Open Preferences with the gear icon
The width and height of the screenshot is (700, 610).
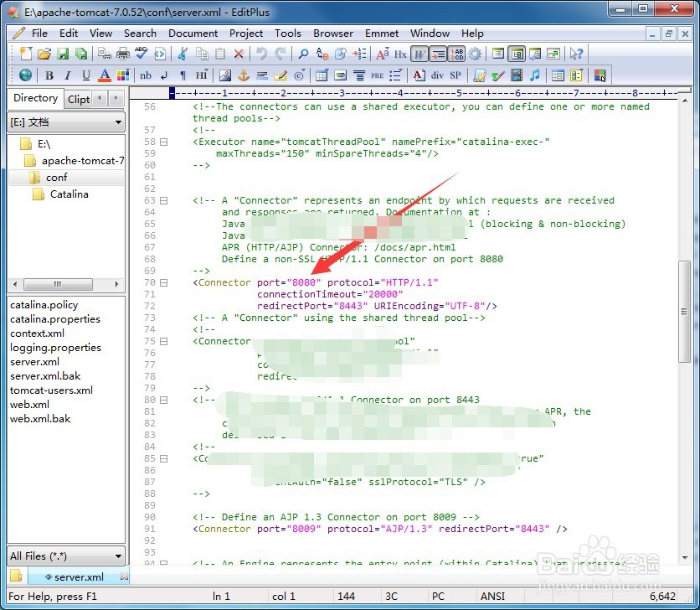[475, 54]
